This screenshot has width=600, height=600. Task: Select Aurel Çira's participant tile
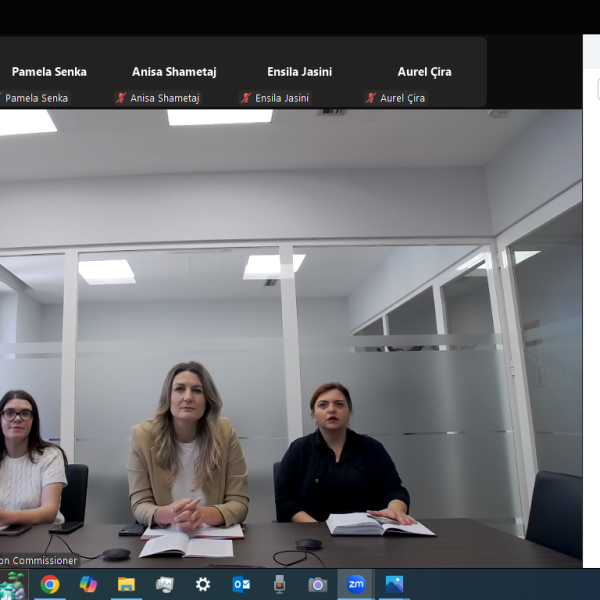(x=424, y=72)
